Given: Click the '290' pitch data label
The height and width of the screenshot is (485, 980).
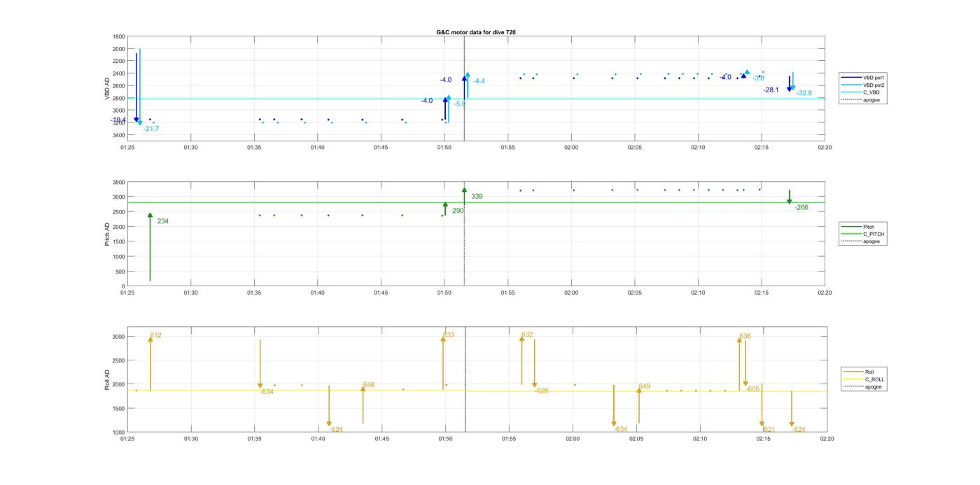Looking at the screenshot, I should pyautogui.click(x=458, y=211).
